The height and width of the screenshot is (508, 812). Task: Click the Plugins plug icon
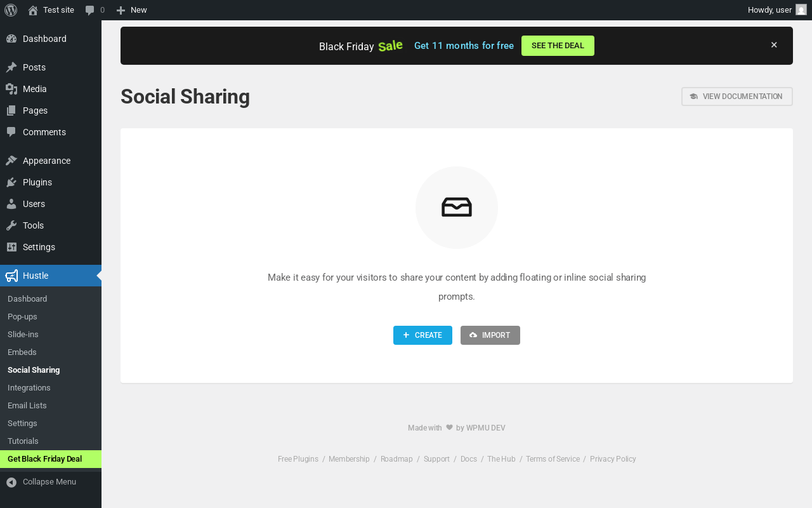point(11,182)
